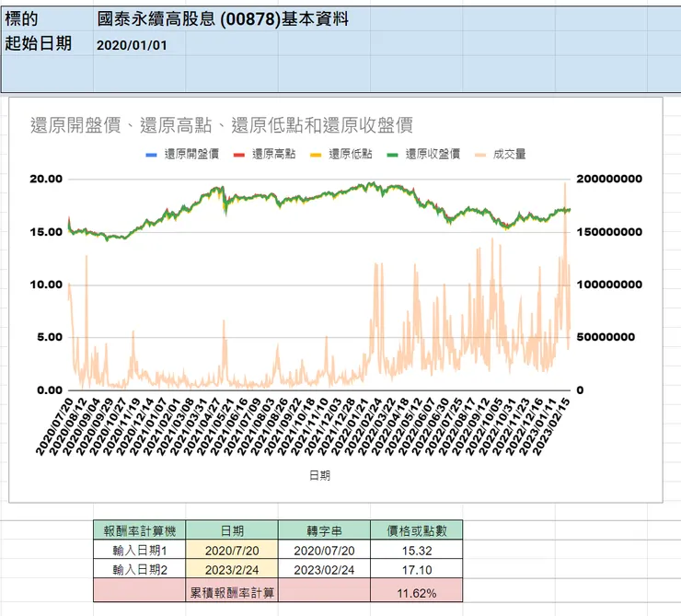Click the peach 成交量 legend swatch
The width and height of the screenshot is (681, 616).
480,155
